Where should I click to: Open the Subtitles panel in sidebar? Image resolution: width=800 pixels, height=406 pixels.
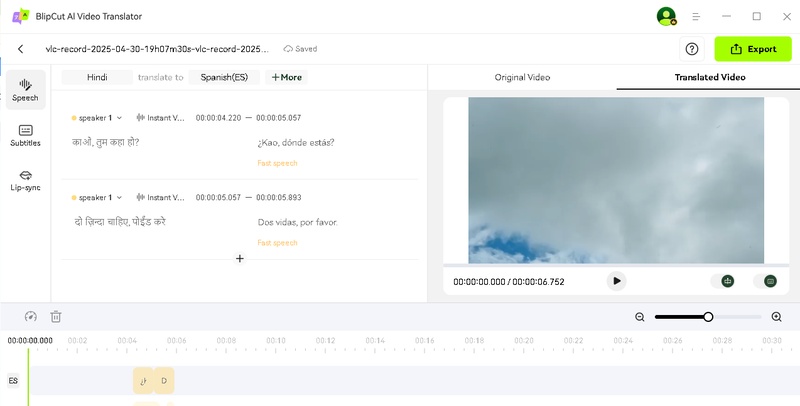tap(25, 135)
